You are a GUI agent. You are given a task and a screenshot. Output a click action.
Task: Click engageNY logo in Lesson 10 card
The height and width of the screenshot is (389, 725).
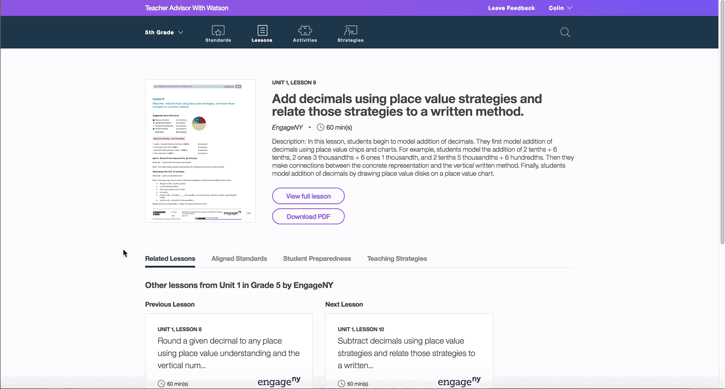[x=459, y=381]
